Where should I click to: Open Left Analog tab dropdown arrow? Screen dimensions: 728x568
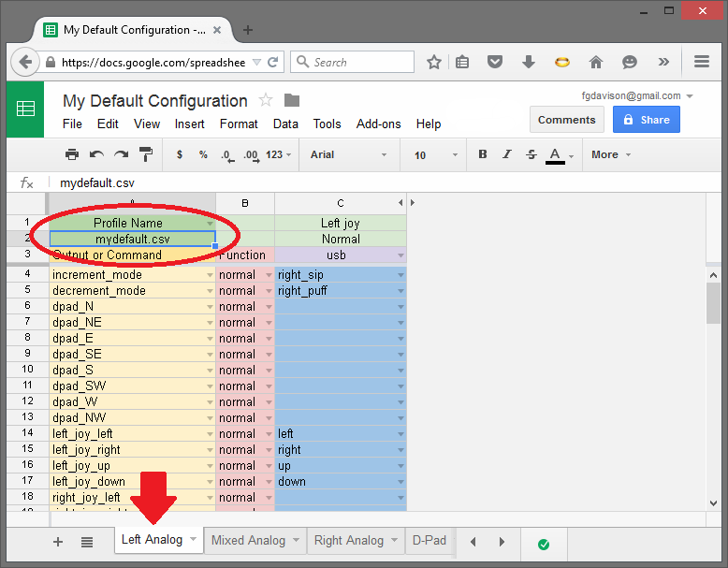coord(193,539)
